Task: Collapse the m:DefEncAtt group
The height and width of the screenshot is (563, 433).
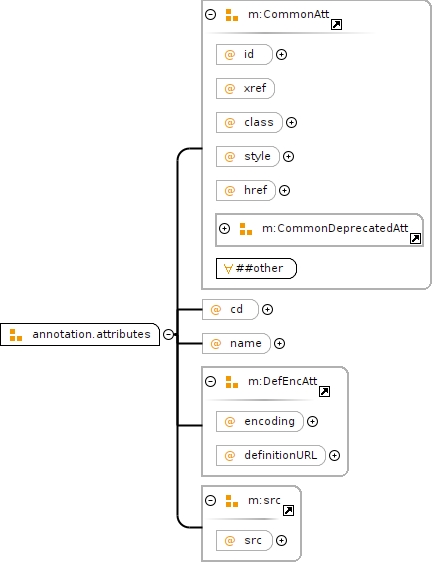Action: click(210, 381)
